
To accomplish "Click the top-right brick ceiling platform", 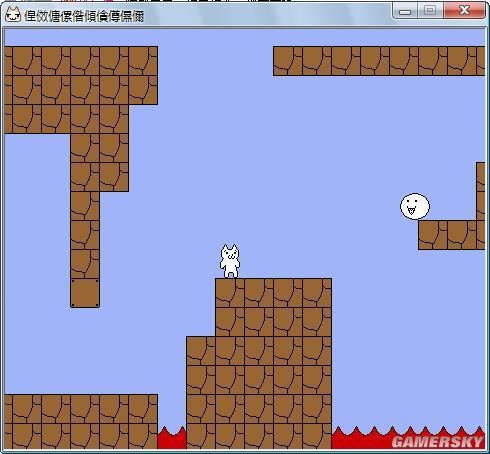I will click(379, 61).
